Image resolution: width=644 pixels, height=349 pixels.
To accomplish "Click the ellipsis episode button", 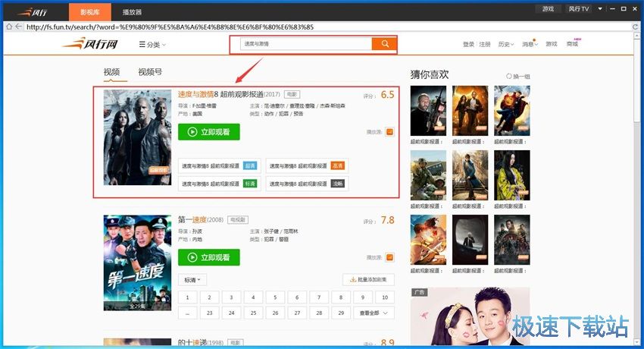I will (x=188, y=313).
